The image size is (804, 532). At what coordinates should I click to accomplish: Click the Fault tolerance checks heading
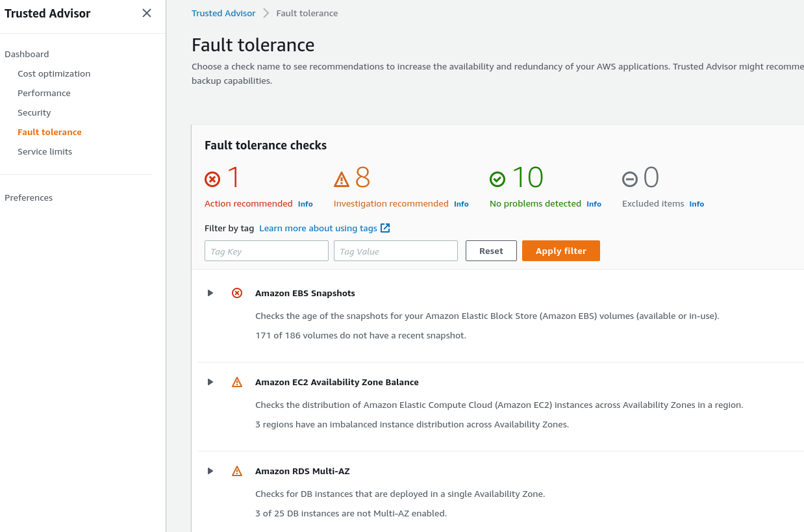[266, 146]
